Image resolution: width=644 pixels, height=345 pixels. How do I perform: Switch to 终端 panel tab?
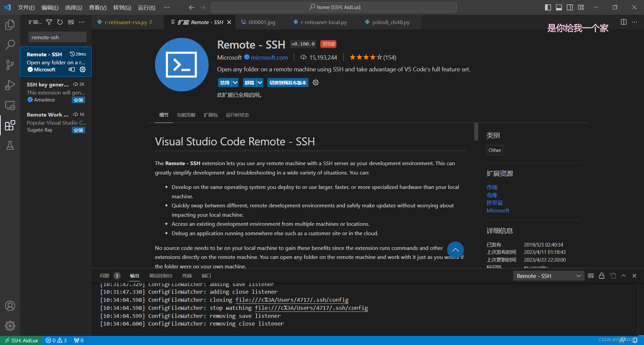187,276
